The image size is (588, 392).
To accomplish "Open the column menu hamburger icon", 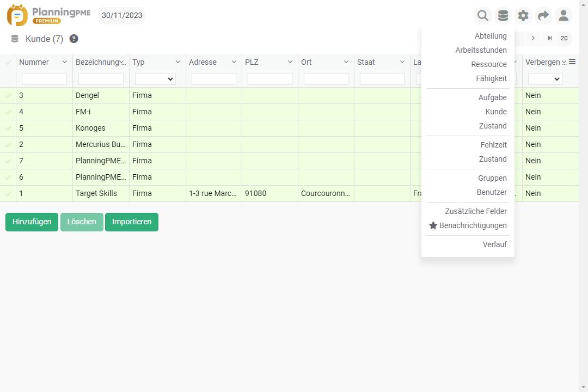I will pyautogui.click(x=572, y=62).
